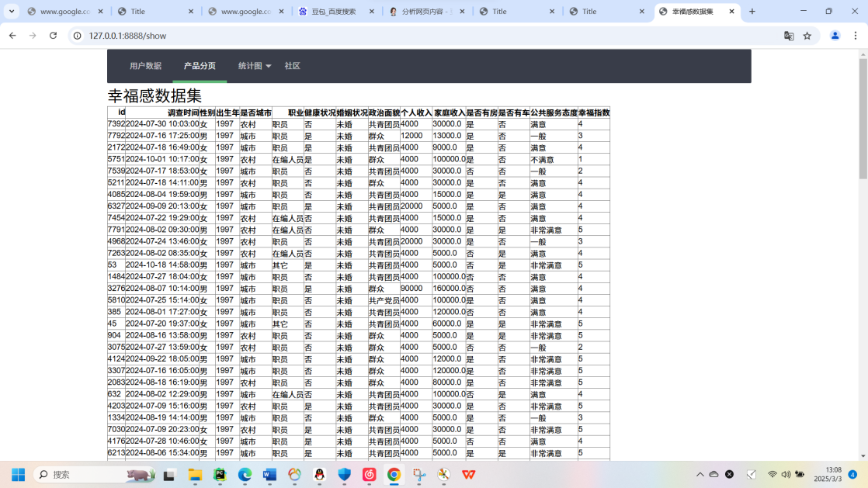
Task: Open WPS Office from the taskbar
Action: pos(469,475)
